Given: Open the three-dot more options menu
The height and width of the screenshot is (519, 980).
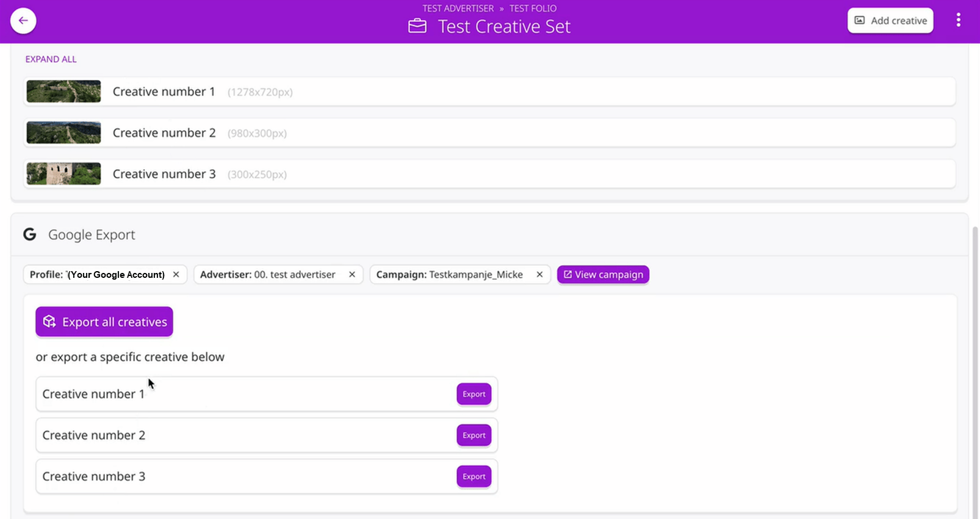Looking at the screenshot, I should click(958, 20).
